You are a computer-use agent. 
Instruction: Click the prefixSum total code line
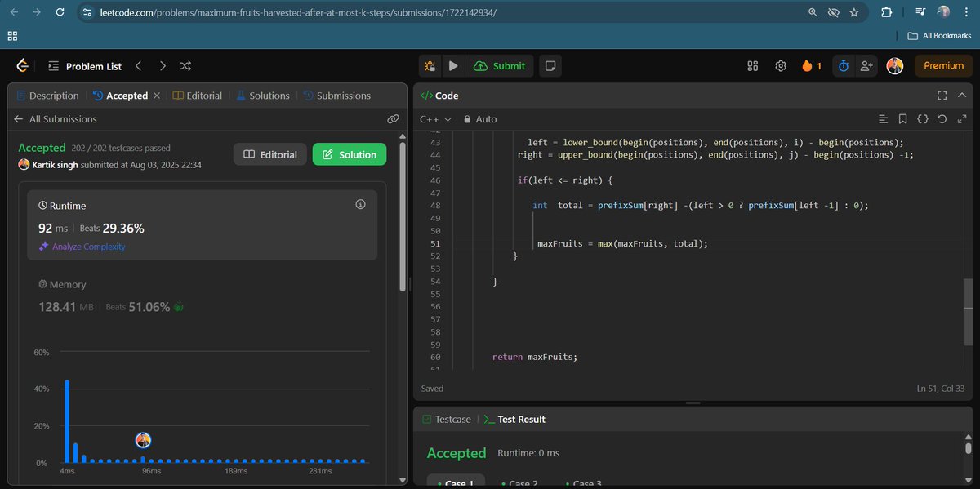pyautogui.click(x=700, y=206)
